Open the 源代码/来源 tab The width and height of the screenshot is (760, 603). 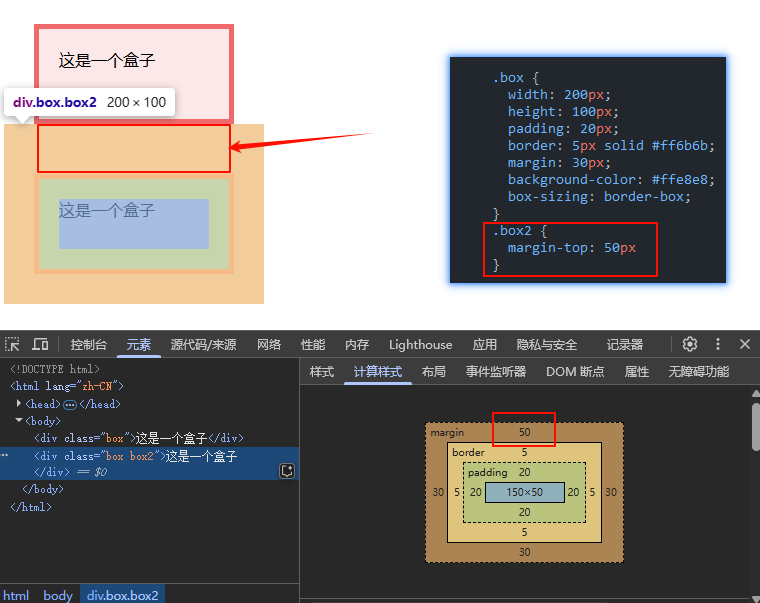click(203, 345)
